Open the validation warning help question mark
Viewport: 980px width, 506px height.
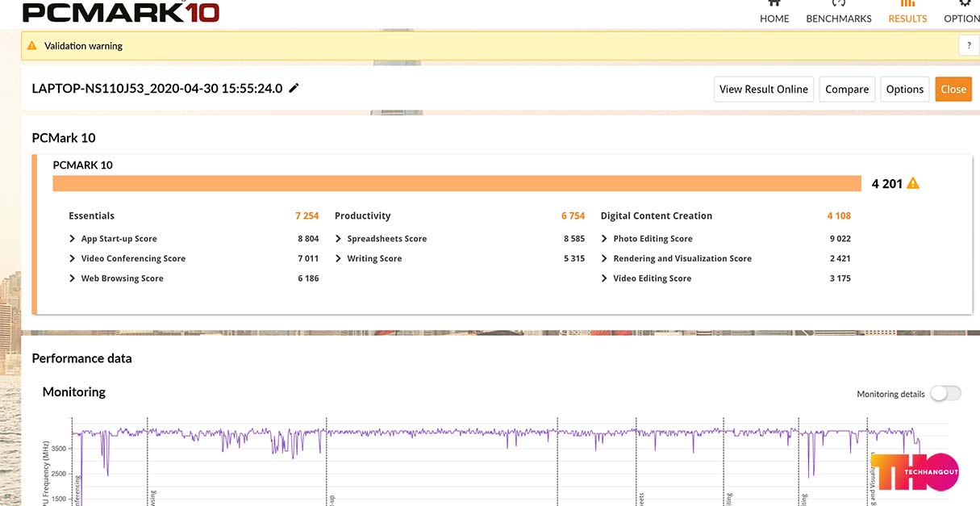click(969, 46)
